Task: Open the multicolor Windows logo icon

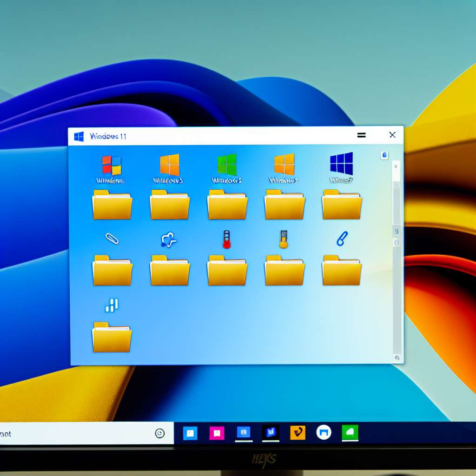Action: [112, 165]
